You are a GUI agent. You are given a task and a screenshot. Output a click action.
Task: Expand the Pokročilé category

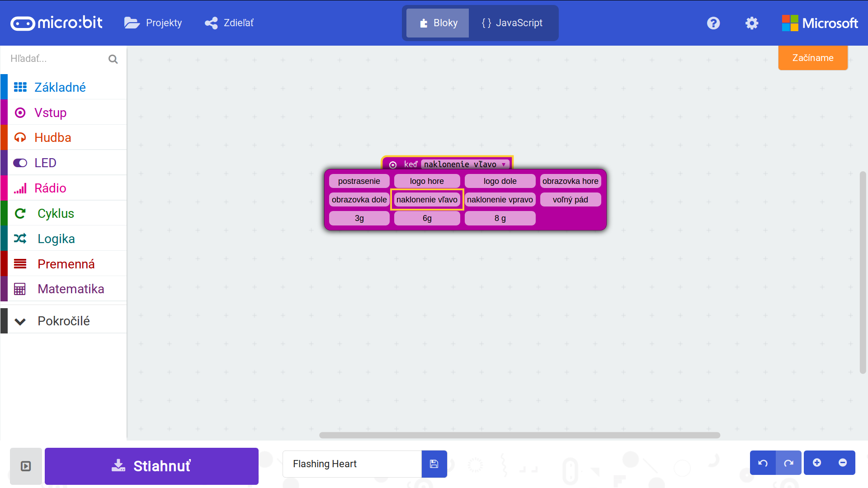(x=63, y=321)
